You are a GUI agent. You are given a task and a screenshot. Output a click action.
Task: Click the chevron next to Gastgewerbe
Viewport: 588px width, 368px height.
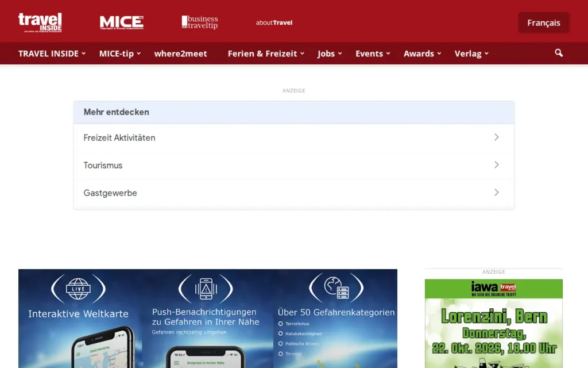click(497, 192)
